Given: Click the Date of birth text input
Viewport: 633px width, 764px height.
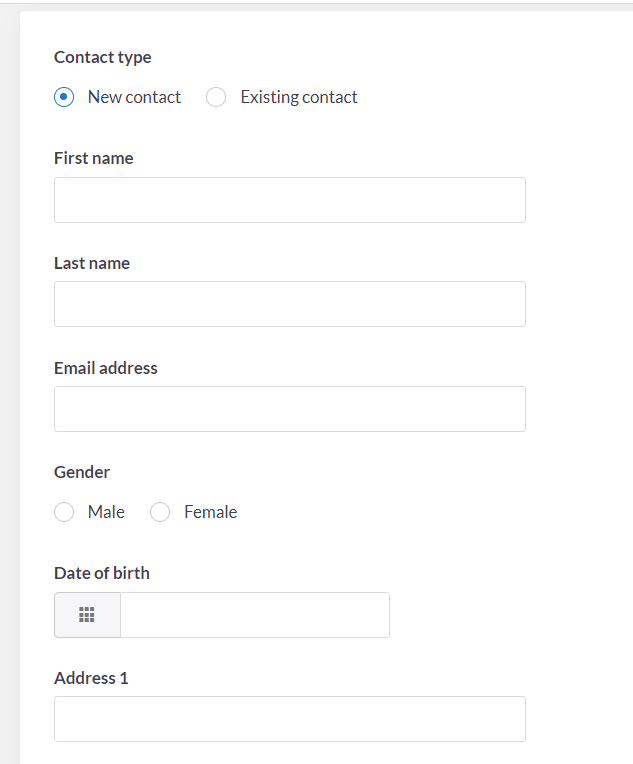Looking at the screenshot, I should pyautogui.click(x=255, y=615).
